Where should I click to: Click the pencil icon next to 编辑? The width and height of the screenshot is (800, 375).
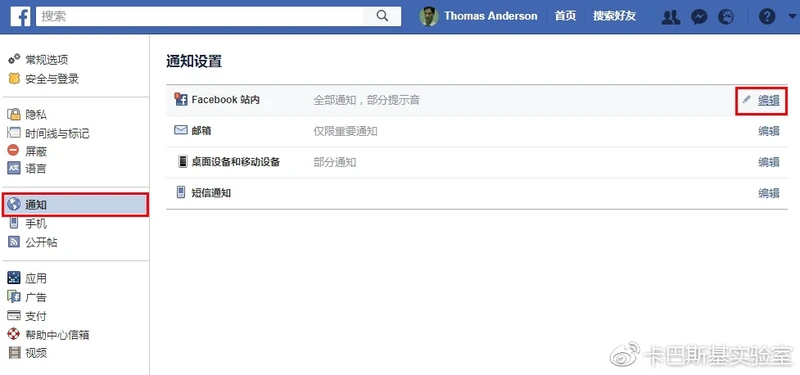click(746, 99)
